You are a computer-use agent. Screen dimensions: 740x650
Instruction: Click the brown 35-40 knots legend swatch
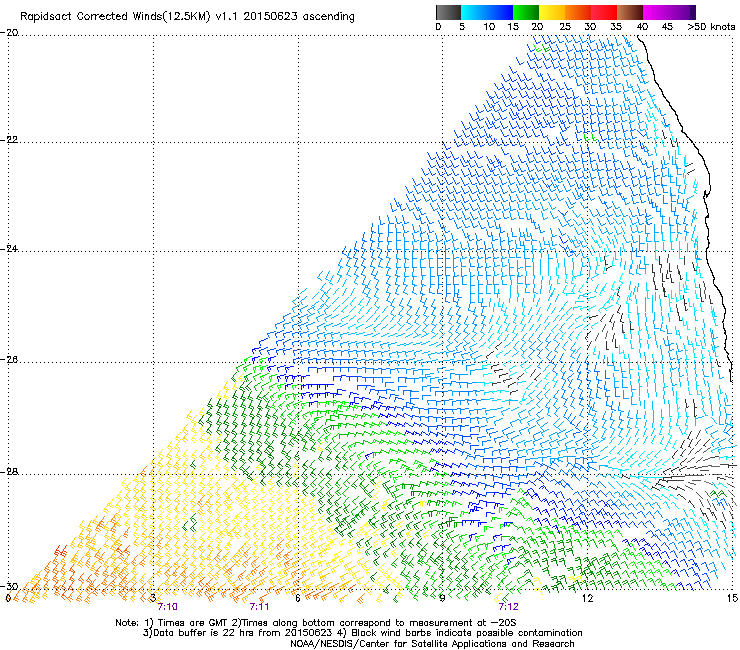coord(630,12)
